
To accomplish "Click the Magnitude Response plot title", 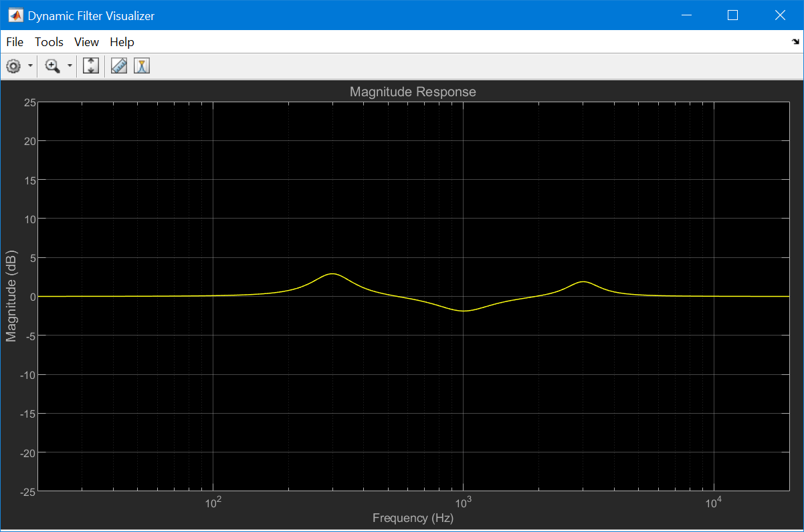I will [x=413, y=92].
